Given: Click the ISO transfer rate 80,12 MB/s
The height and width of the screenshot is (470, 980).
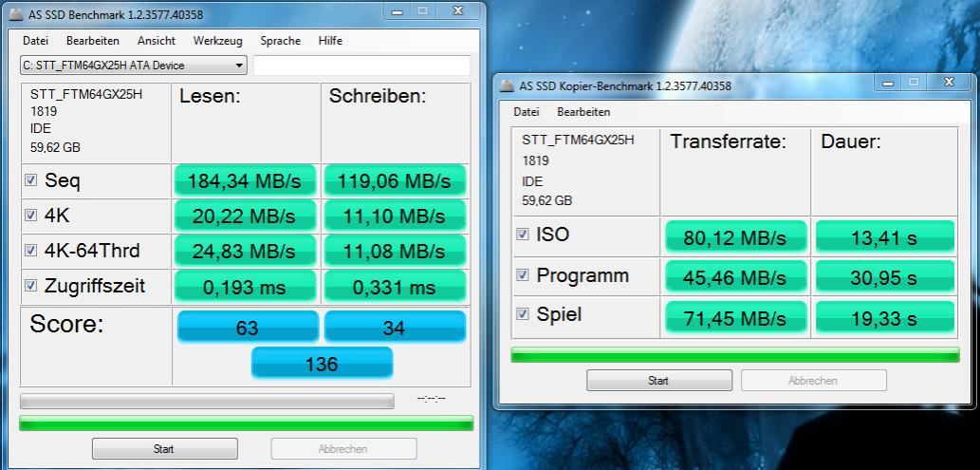Looking at the screenshot, I should [735, 237].
